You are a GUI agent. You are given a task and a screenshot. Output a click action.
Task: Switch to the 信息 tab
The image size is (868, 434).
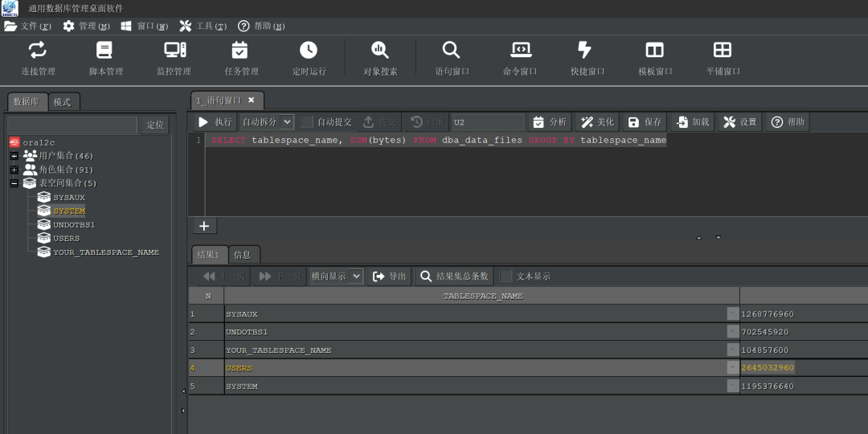(x=243, y=255)
